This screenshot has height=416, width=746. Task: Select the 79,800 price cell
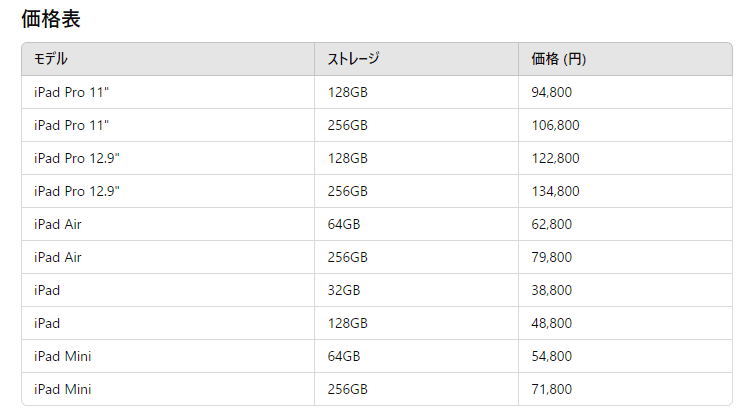click(x=551, y=257)
